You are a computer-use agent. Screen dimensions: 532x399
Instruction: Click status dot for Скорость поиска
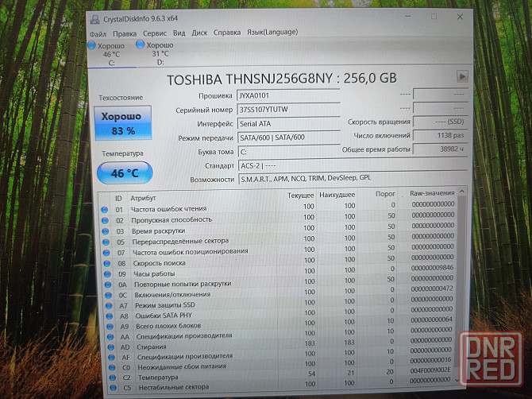click(x=107, y=264)
